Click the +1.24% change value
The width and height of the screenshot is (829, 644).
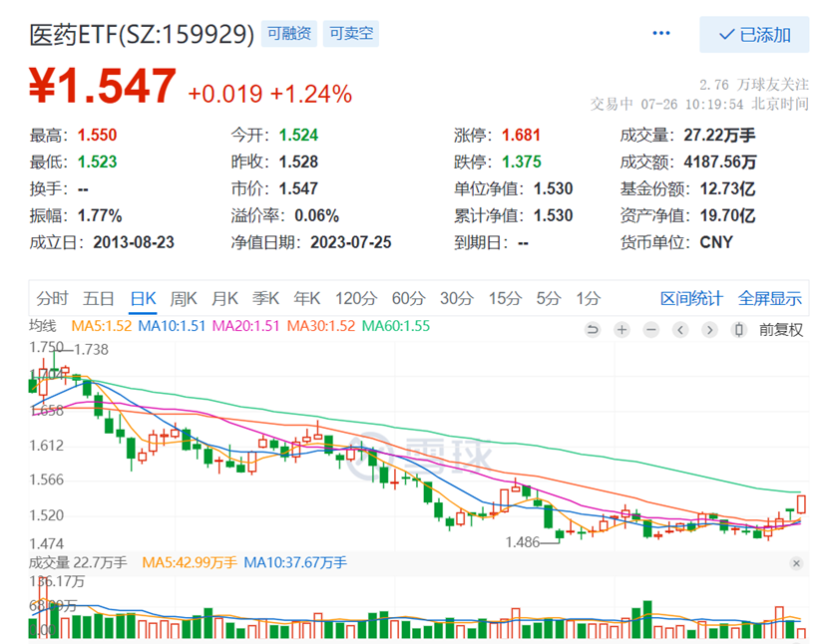pos(311,94)
